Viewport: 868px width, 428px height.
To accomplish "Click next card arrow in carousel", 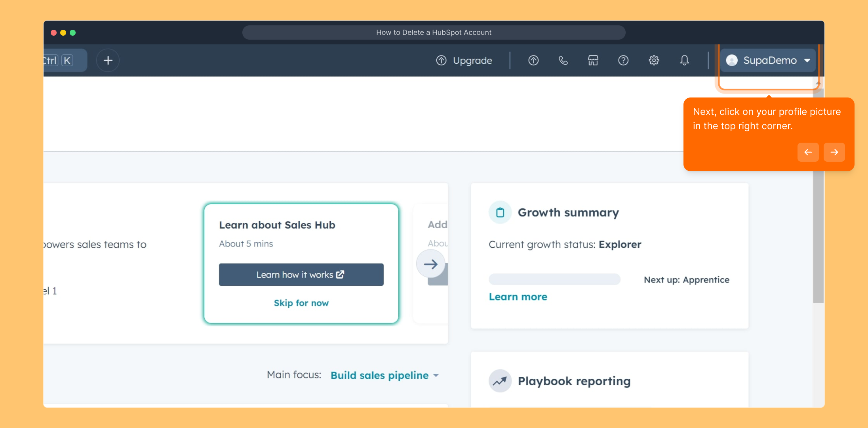I will click(x=430, y=264).
